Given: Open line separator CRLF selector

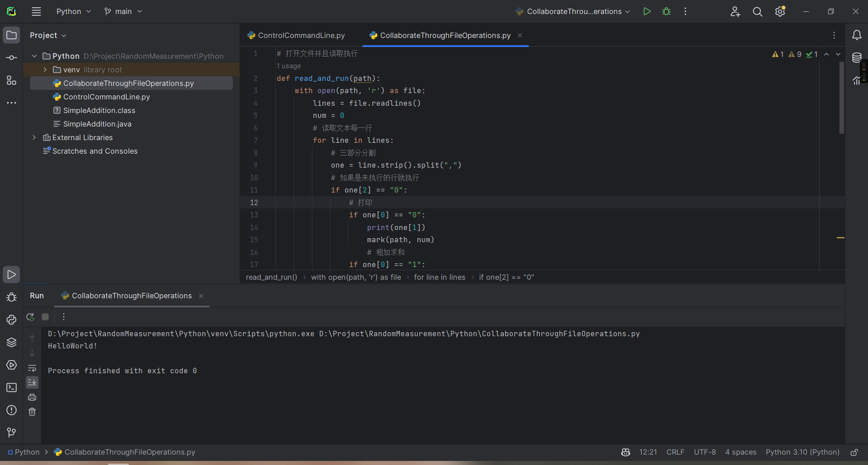Looking at the screenshot, I should (x=675, y=452).
